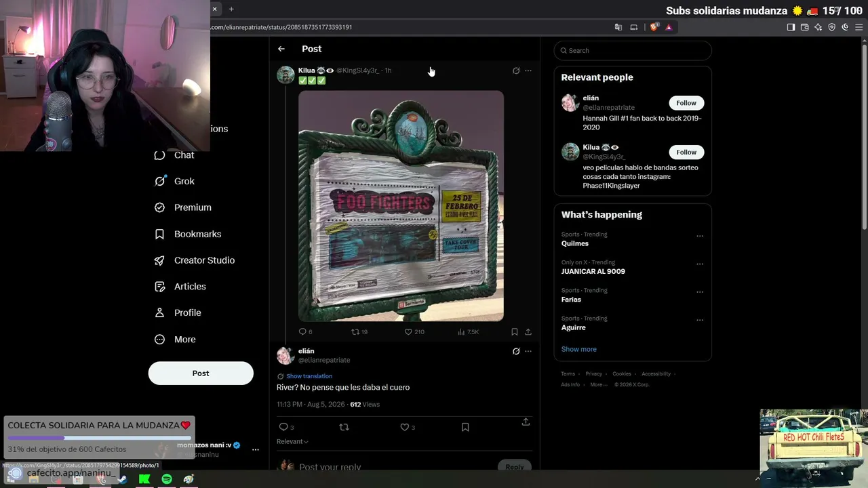The width and height of the screenshot is (868, 488).
Task: Open Grok from the left sidebar
Action: coord(174,181)
